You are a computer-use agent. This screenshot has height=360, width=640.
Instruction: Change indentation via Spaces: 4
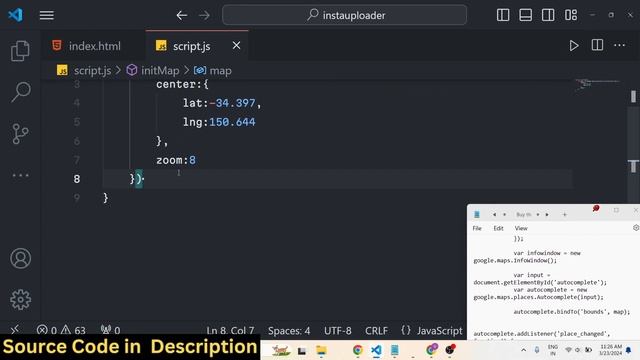tap(289, 330)
